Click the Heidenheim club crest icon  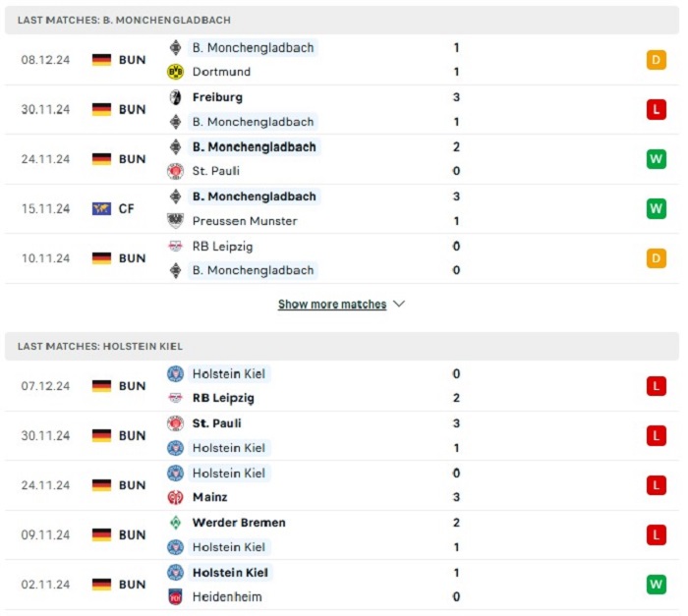pyautogui.click(x=175, y=596)
